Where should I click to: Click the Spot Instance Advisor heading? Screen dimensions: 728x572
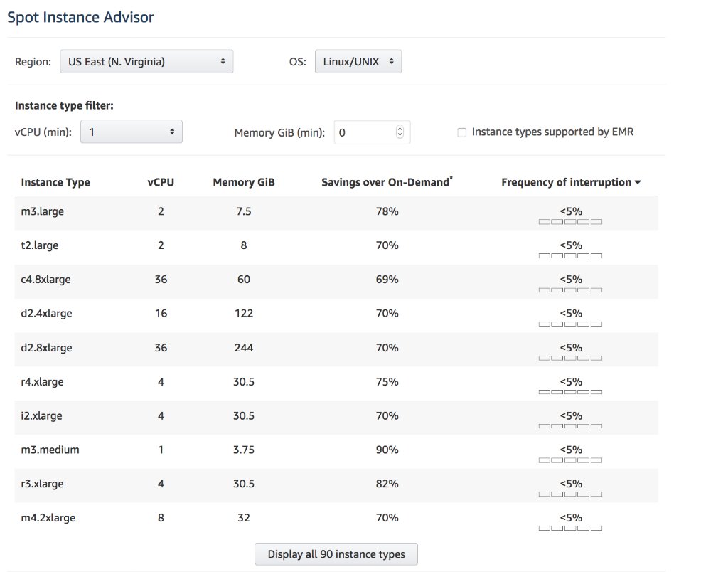pos(80,17)
